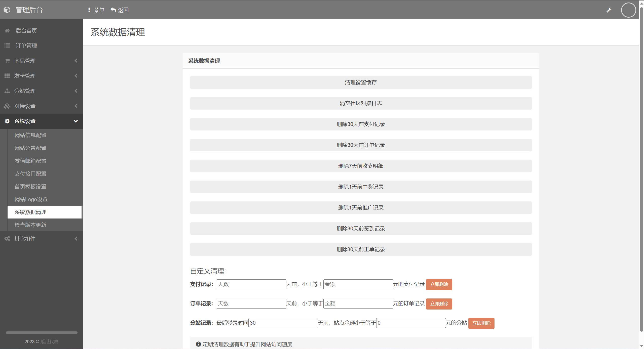Image resolution: width=644 pixels, height=349 pixels.
Task: Click 删除30天前订单记录 button
Action: point(361,145)
